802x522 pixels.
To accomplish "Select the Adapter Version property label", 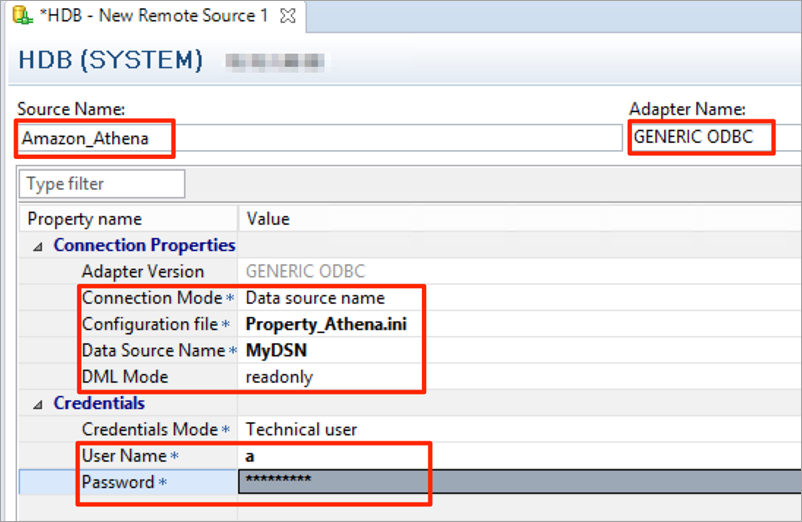I will click(143, 271).
